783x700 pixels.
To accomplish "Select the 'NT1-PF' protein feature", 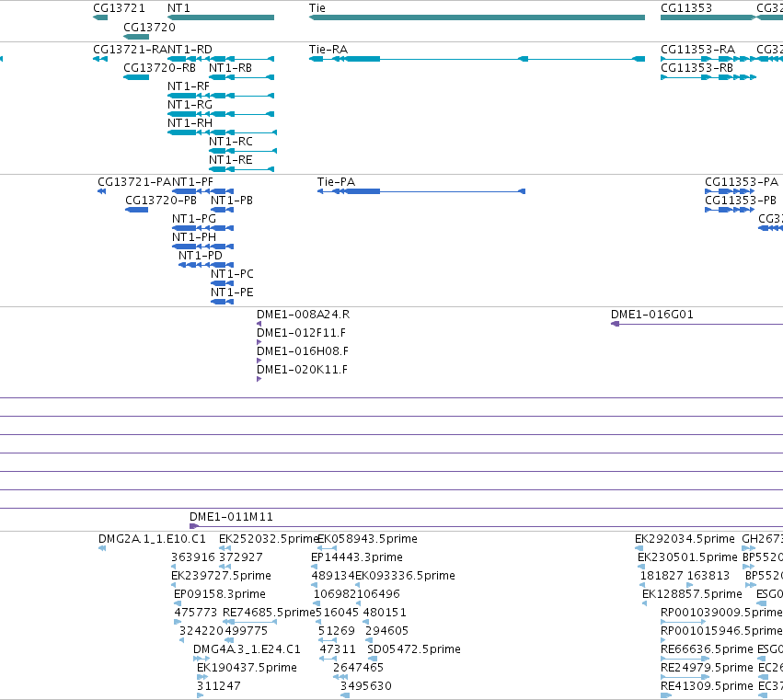I will [x=202, y=191].
